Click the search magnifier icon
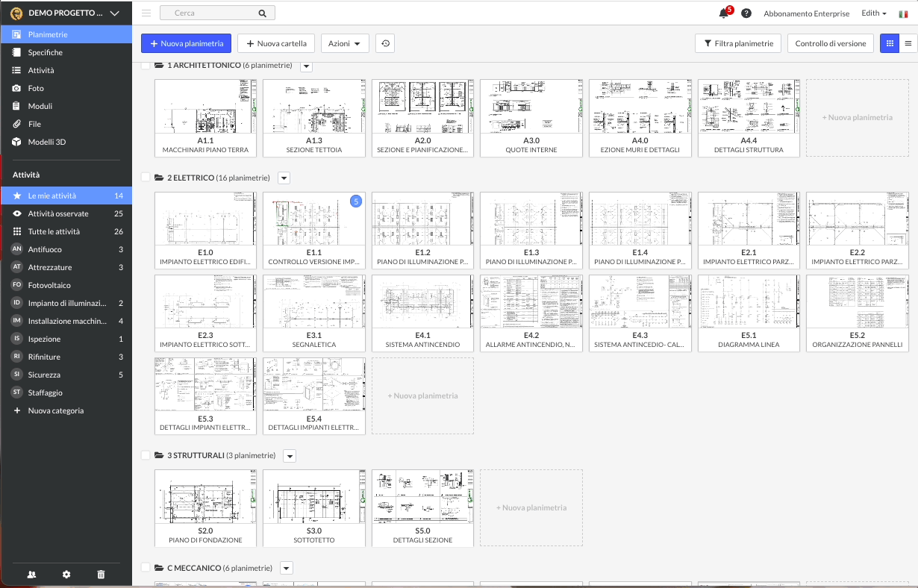This screenshot has height=588, width=918. tap(262, 13)
